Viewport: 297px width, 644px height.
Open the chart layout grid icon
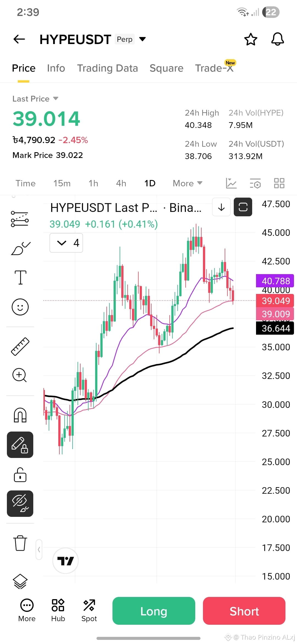tap(279, 183)
